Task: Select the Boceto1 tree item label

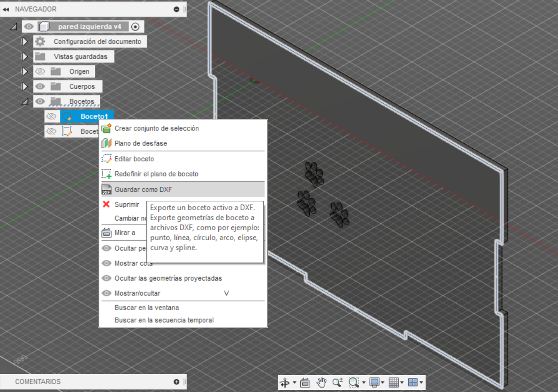Action: click(94, 116)
